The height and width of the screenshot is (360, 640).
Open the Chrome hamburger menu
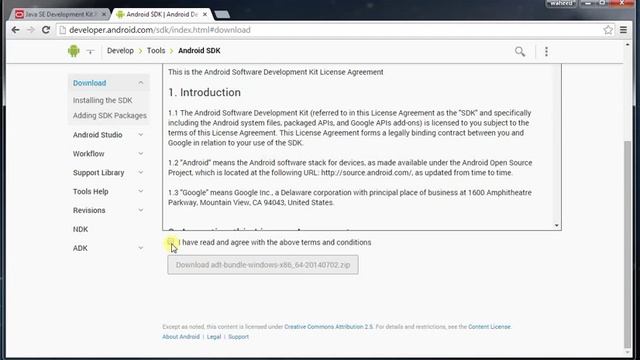623,30
